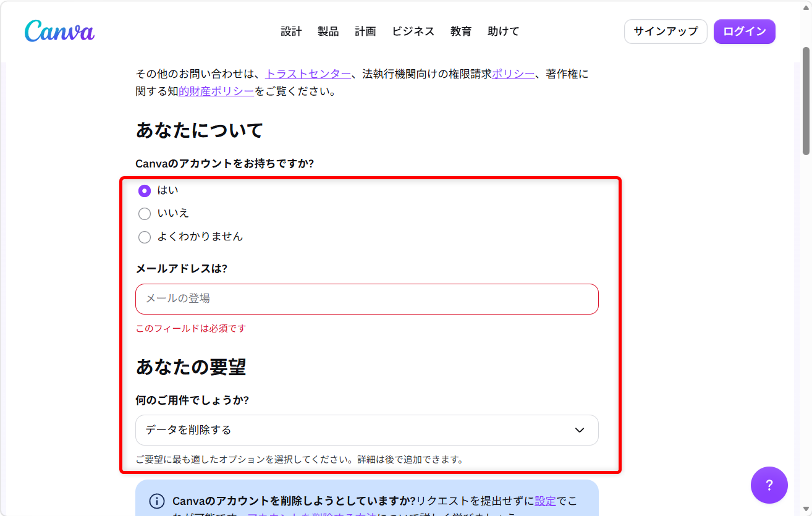This screenshot has height=516, width=812.
Task: Click the あなたの要望 heading
Action: point(191,367)
